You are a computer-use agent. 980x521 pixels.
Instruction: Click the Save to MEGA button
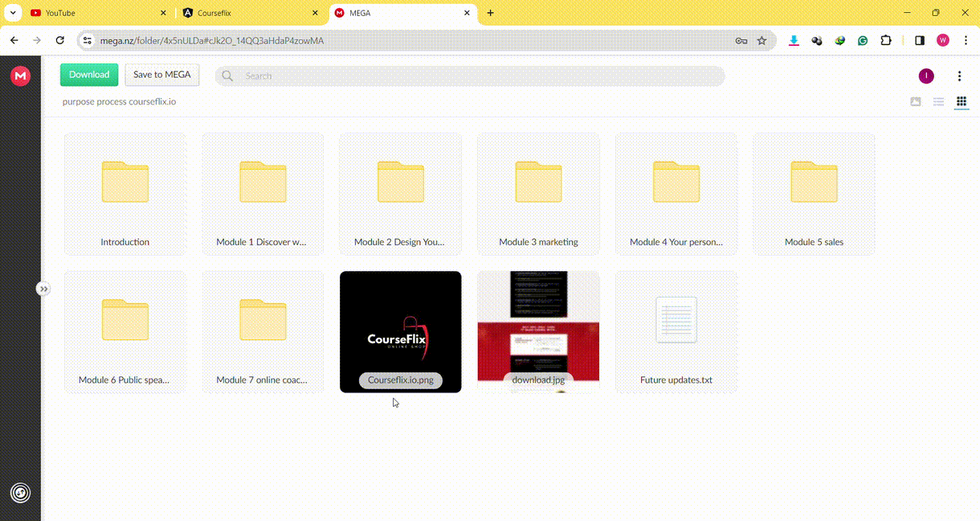click(162, 75)
